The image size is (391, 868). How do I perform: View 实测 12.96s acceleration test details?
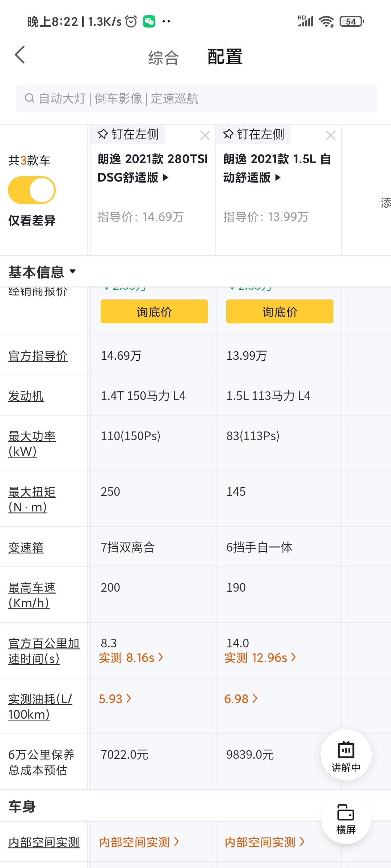pyautogui.click(x=260, y=658)
